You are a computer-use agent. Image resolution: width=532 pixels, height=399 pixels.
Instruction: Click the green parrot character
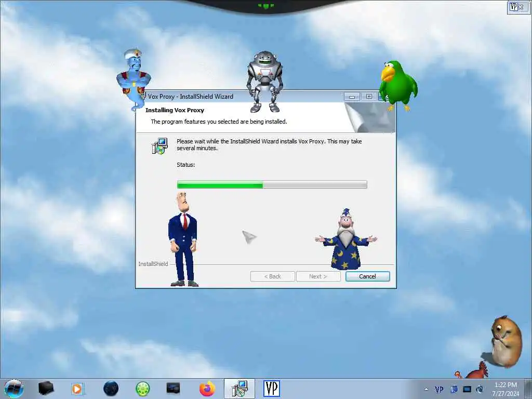pyautogui.click(x=397, y=85)
